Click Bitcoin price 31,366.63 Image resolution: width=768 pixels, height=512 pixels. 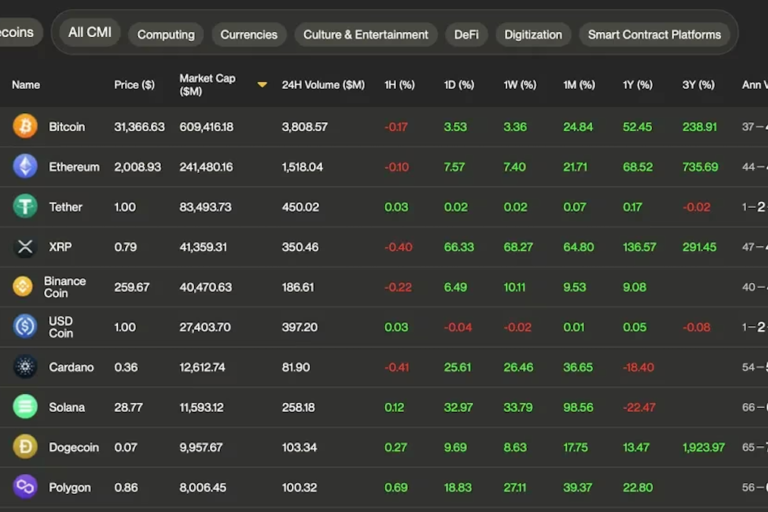(x=140, y=127)
